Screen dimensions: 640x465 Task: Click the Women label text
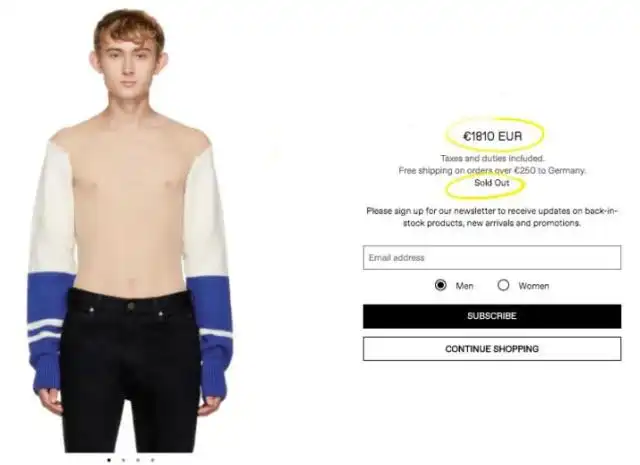pos(533,286)
